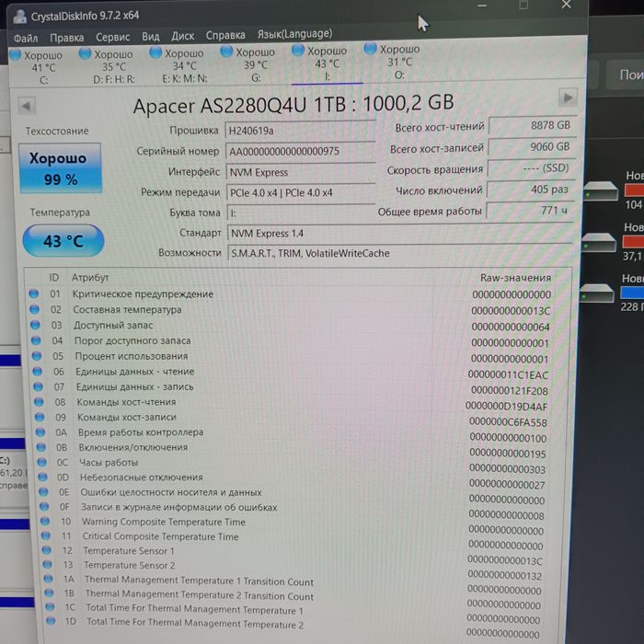Click status icon for Critical Composite Temperature Time
Screen dimensions: 644x644
tap(46, 535)
